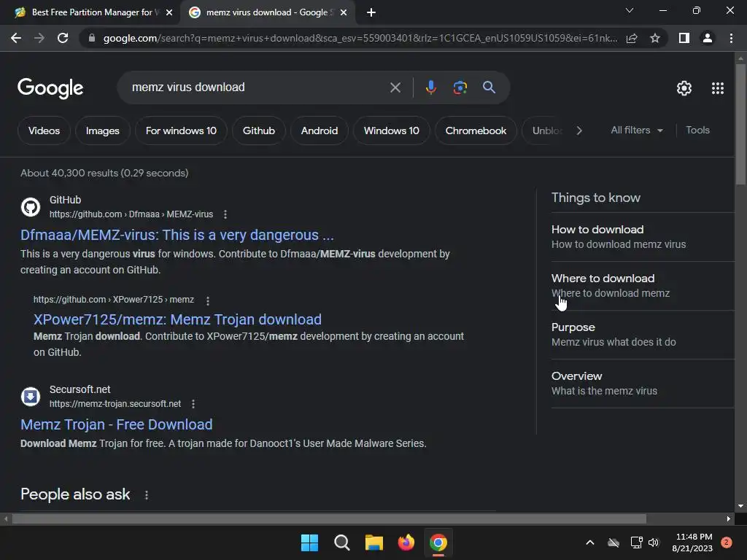Image resolution: width=747 pixels, height=560 pixels.
Task: Open the Google apps grid
Action: tap(718, 88)
